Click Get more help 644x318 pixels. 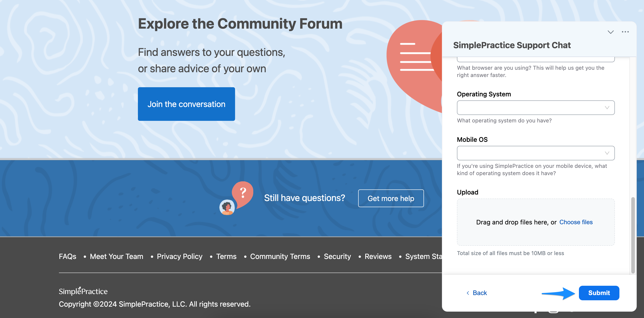[x=391, y=198]
